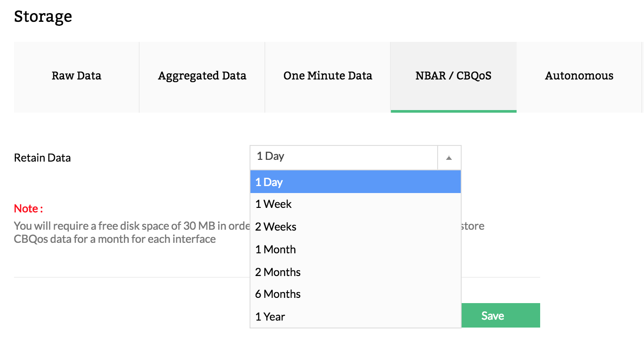
Task: Click the Retain Data combo box field
Action: pos(344,157)
